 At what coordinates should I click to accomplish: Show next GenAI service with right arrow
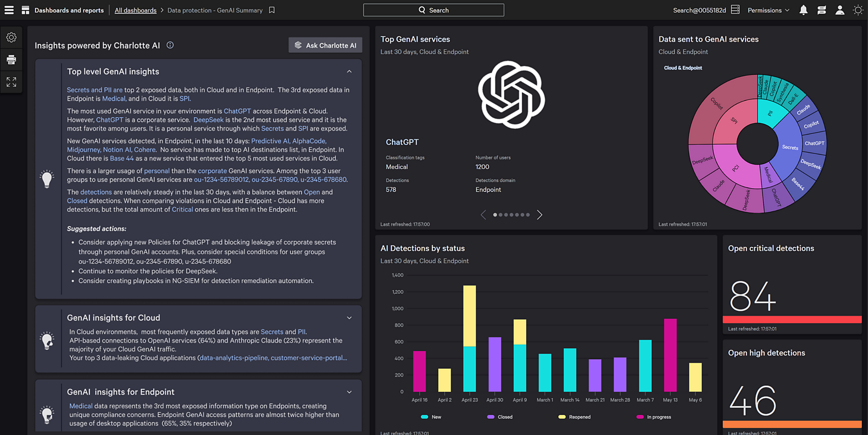(x=540, y=215)
